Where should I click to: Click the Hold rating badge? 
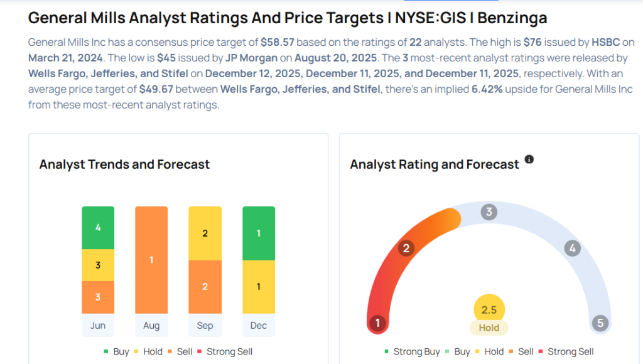489,328
